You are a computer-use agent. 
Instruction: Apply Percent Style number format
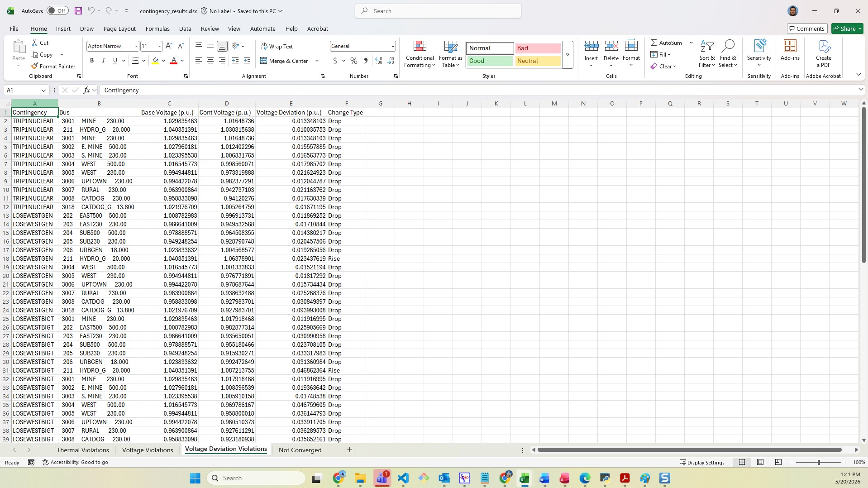[x=354, y=61]
